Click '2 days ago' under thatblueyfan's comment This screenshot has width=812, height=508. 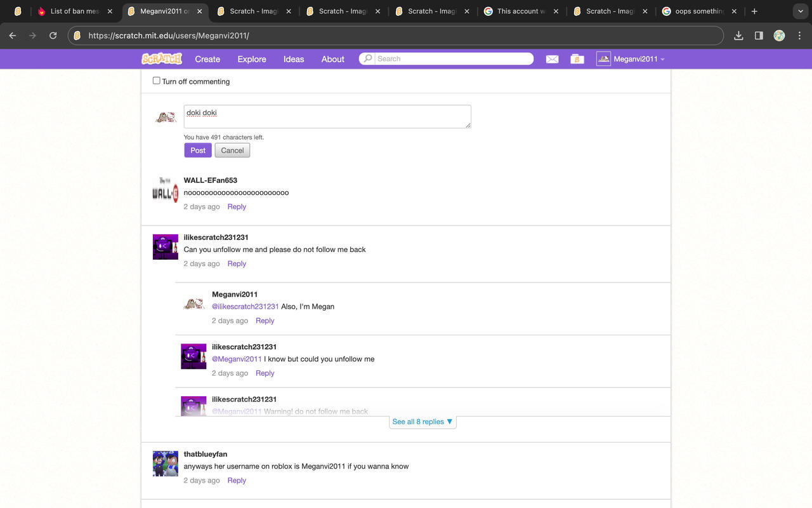(202, 481)
